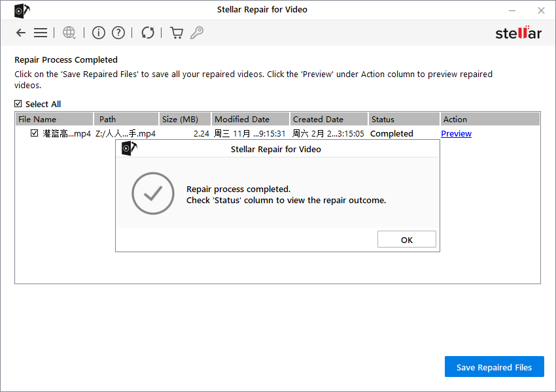Uncheck the Select All checkbox
The height and width of the screenshot is (392, 556).
click(x=16, y=104)
